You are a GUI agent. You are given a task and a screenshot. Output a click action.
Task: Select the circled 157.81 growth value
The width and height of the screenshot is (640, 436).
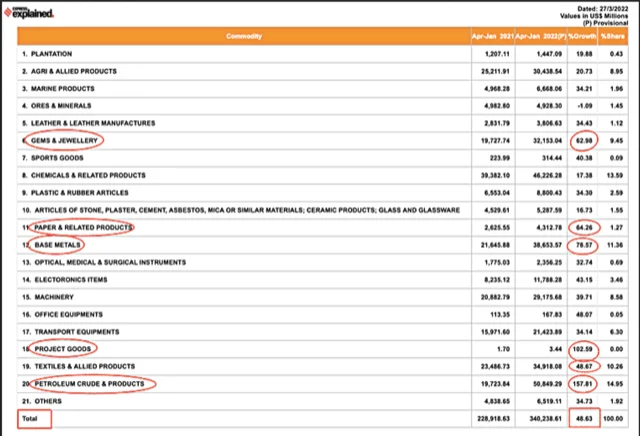coord(582,382)
